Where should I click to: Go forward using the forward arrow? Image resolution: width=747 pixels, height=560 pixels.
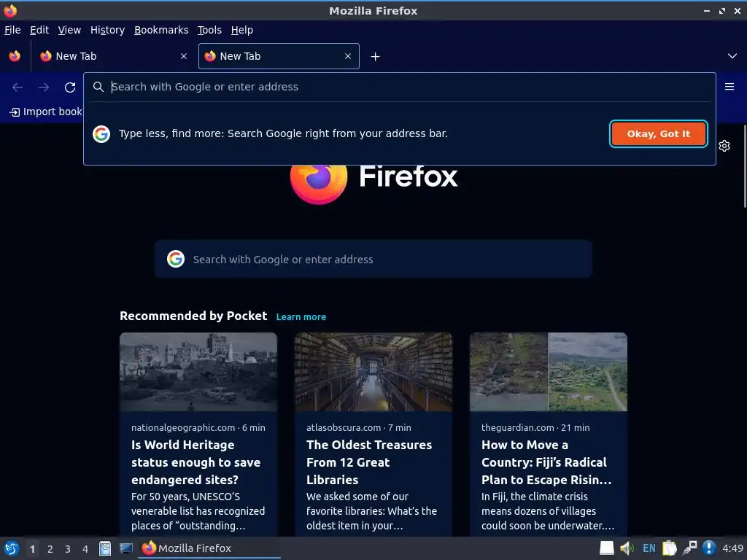44,87
